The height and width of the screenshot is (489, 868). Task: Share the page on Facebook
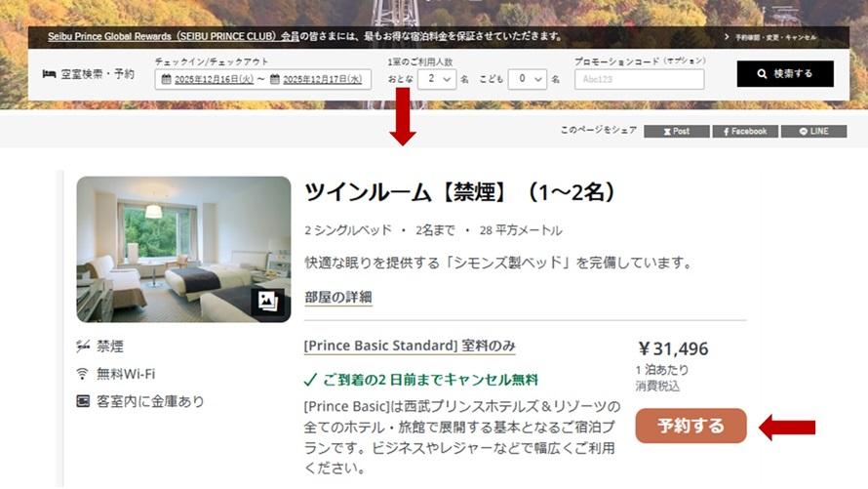(x=744, y=131)
